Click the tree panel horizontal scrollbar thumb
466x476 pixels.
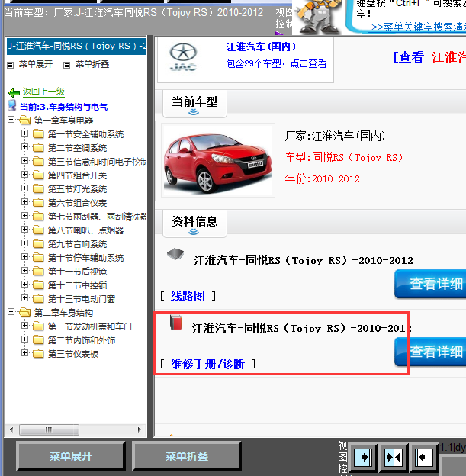49,429
